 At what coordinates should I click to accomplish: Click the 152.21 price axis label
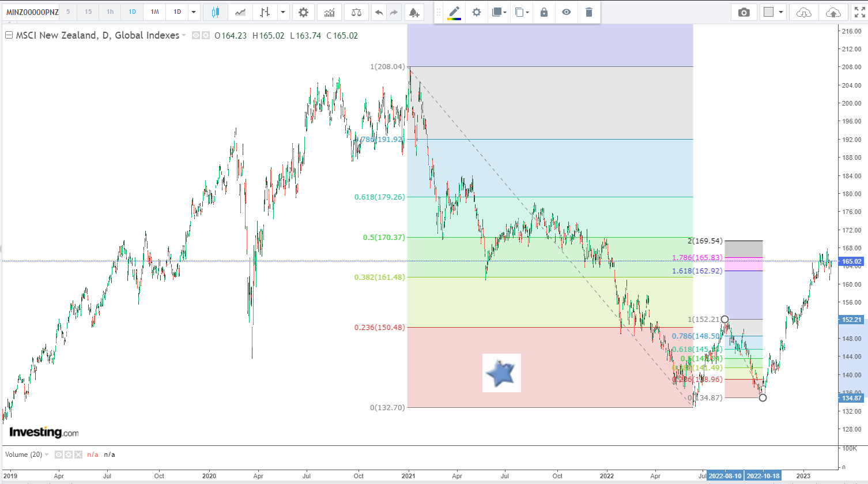(x=852, y=320)
